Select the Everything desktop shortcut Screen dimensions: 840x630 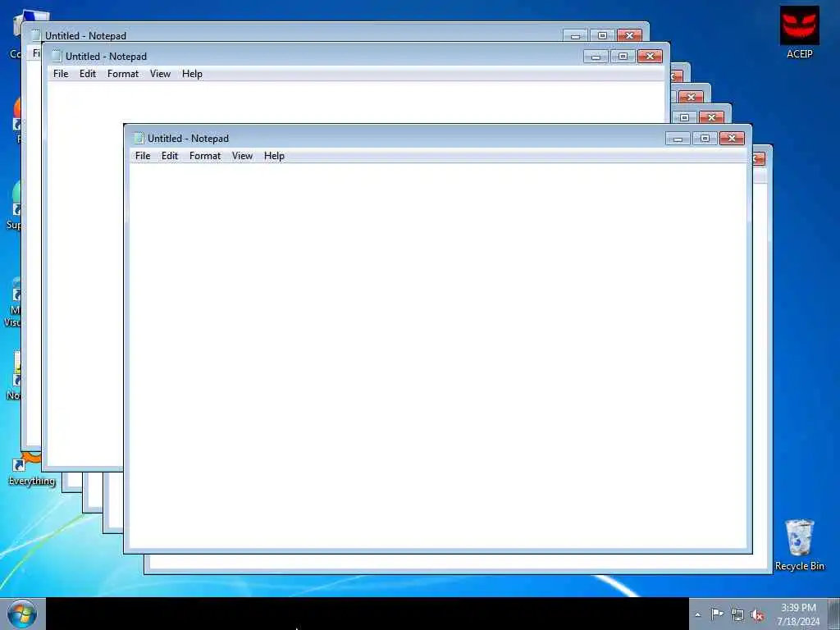click(32, 470)
